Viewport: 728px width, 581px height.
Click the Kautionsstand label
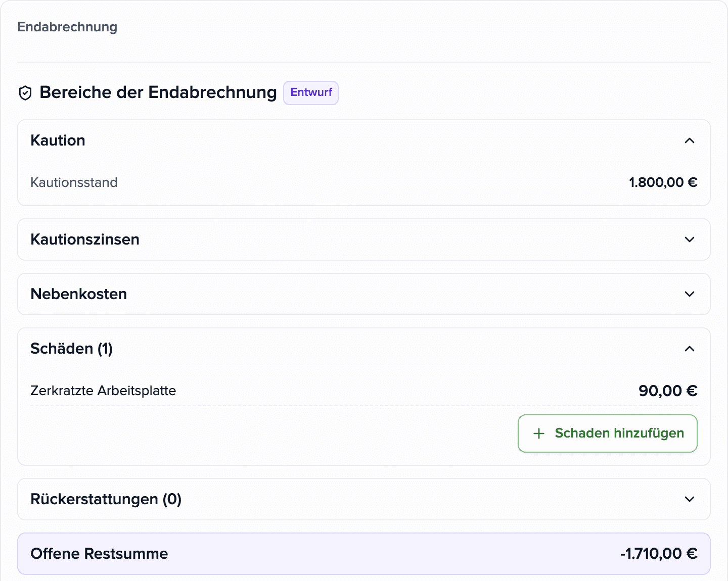click(x=74, y=182)
